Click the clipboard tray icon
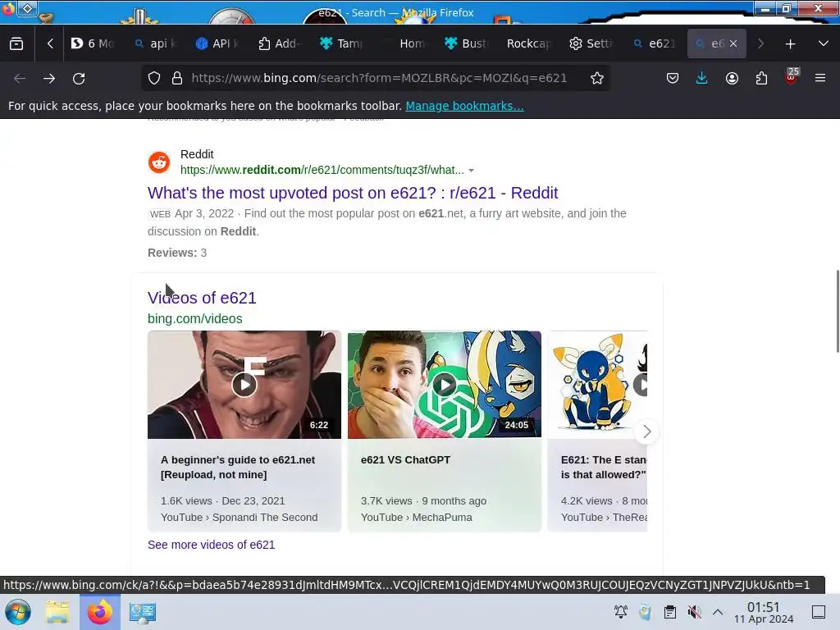Image resolution: width=840 pixels, height=630 pixels. pos(669,612)
